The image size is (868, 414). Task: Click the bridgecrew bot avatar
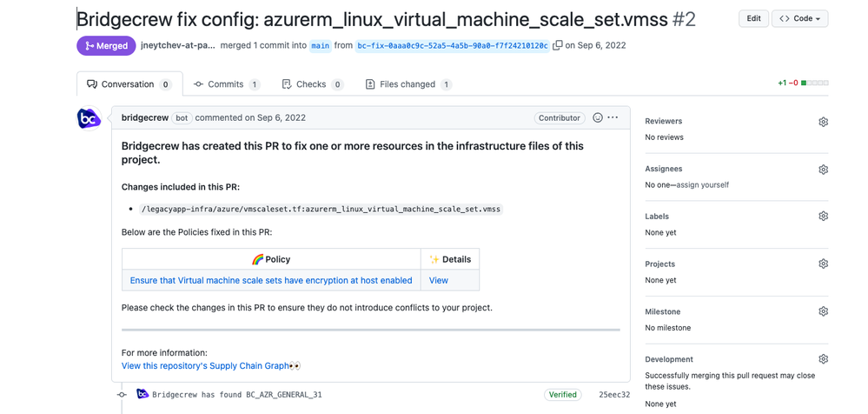point(89,118)
